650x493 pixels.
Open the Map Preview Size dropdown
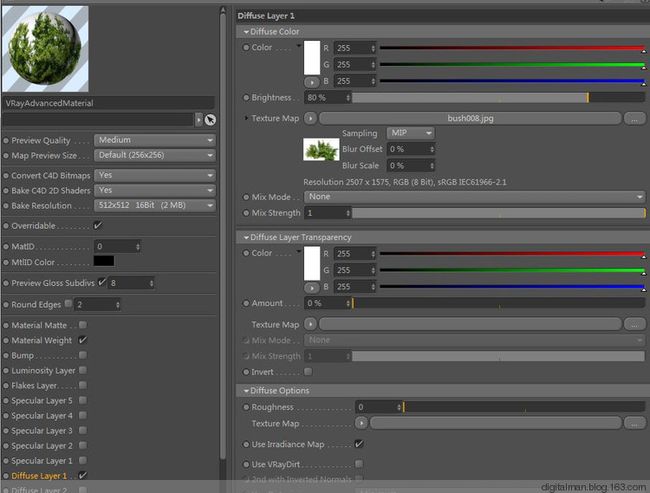155,155
